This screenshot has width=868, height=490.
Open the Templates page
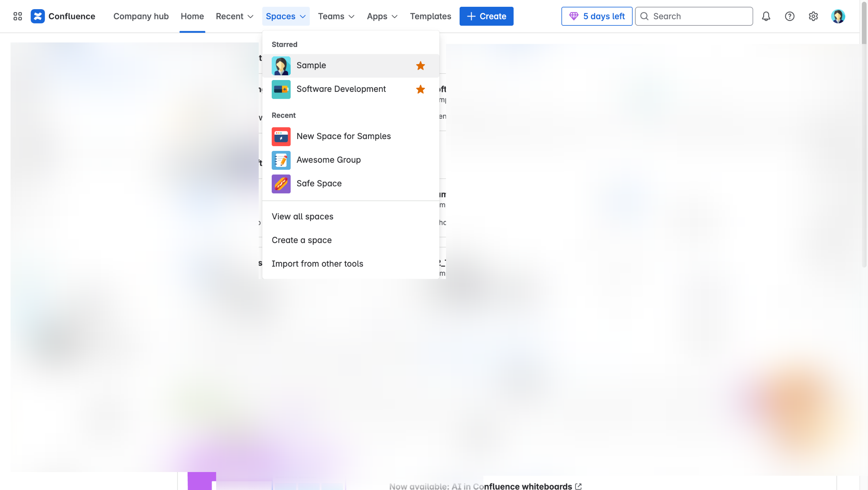[430, 16]
